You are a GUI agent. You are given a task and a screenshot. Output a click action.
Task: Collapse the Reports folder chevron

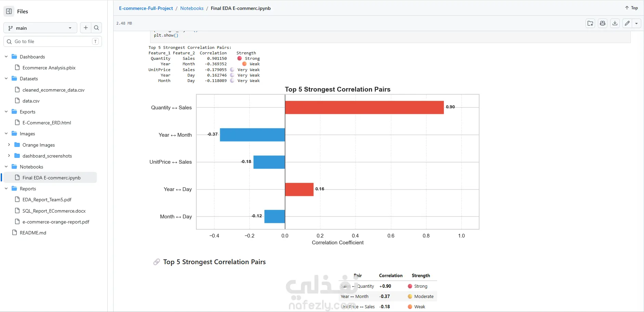(6, 189)
